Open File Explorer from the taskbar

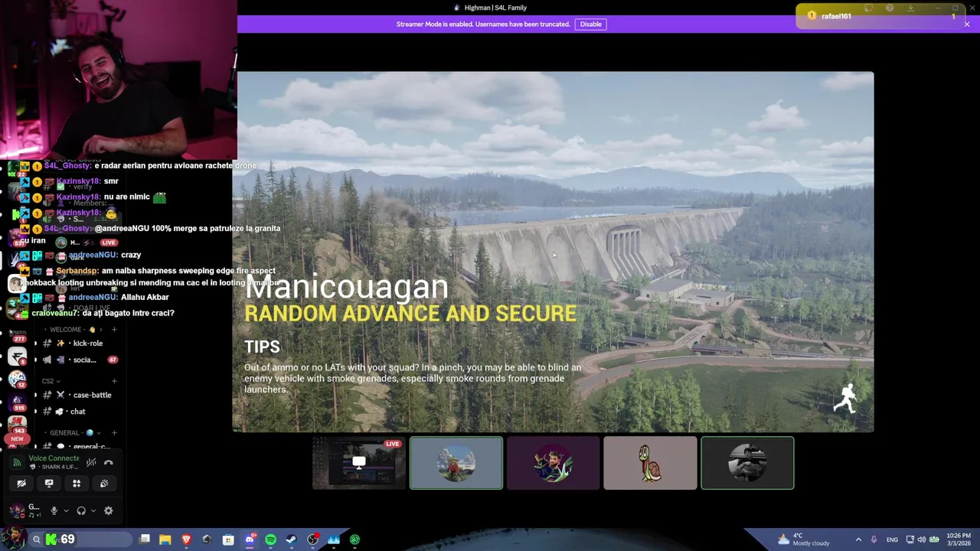[165, 540]
